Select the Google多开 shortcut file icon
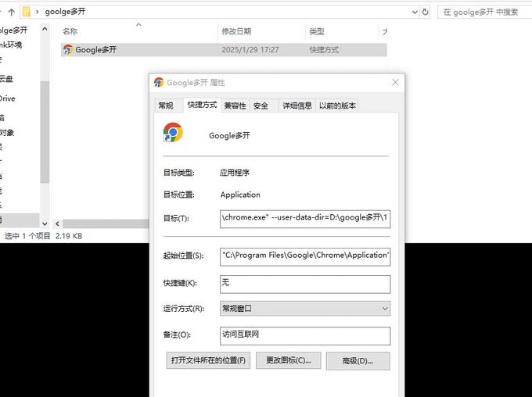Screen dimensions: 532x397 click(x=68, y=49)
